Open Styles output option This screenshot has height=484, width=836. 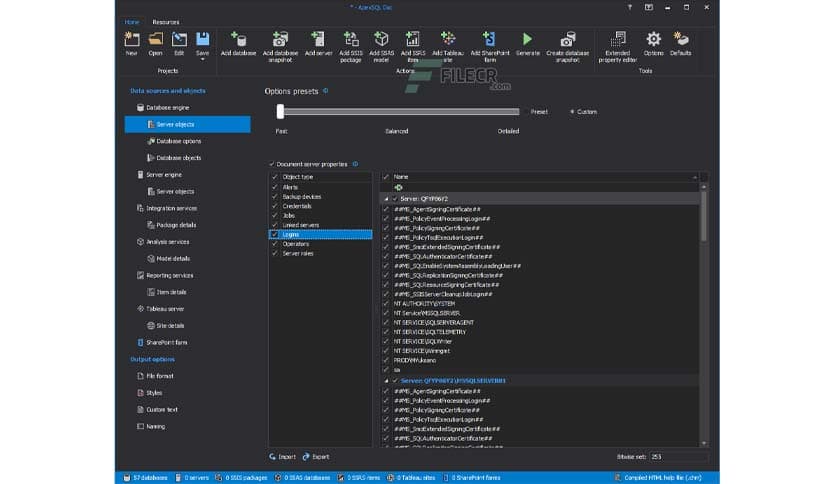(149, 393)
